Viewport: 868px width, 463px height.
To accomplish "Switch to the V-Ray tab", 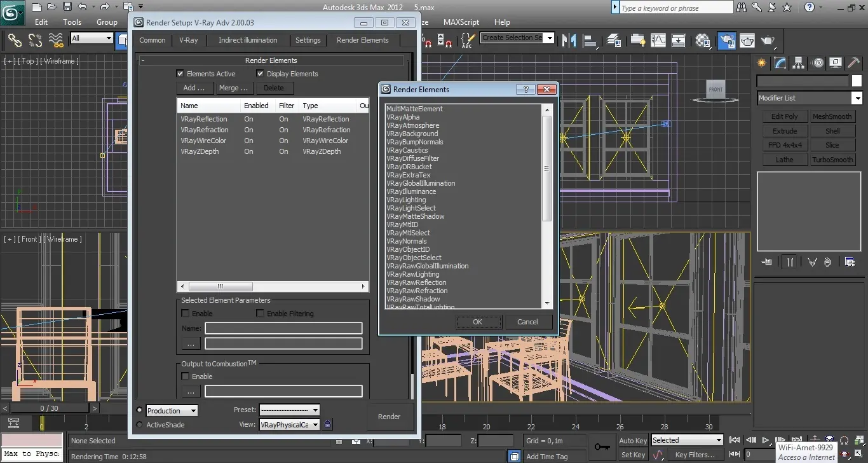I will 189,40.
